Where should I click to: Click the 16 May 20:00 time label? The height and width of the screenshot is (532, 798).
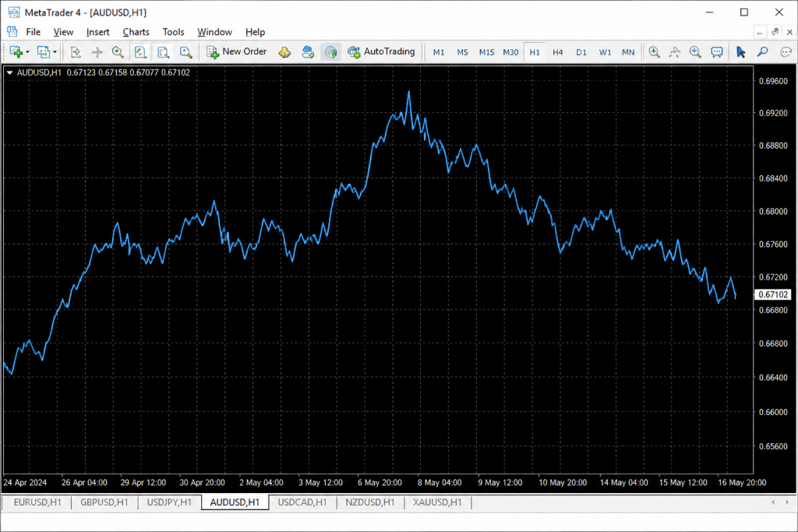click(742, 482)
